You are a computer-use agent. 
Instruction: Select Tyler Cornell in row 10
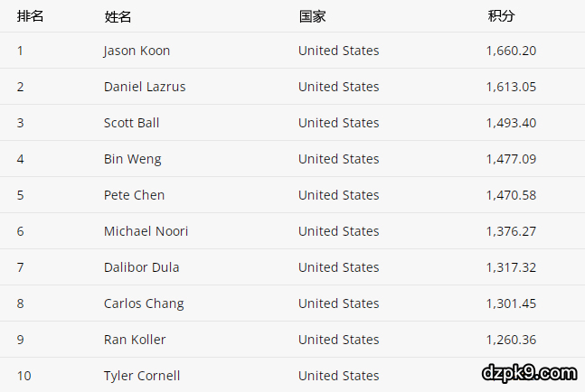142,376
